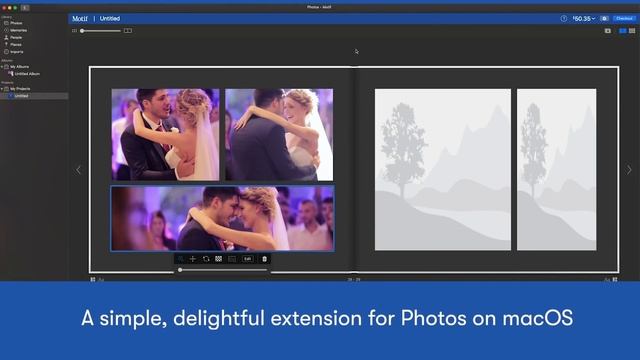640x360 pixels.
Task: Switch to all pages grid view
Action: (x=632, y=31)
